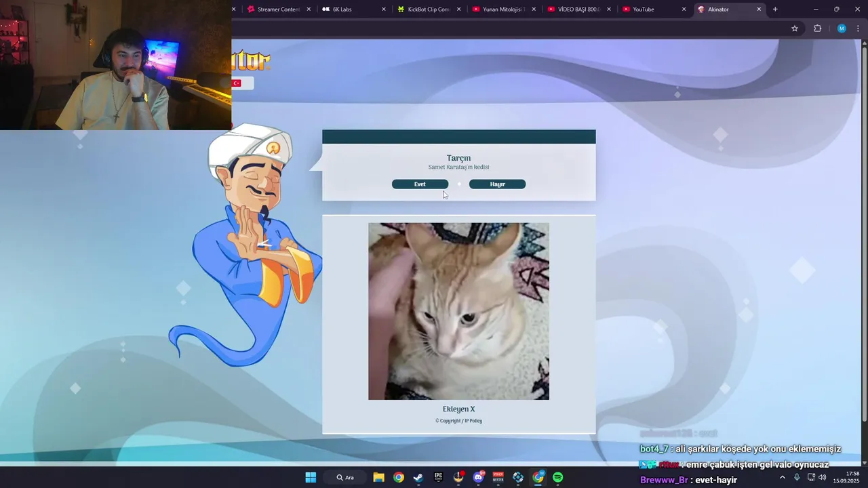Switch to the KickBot Clip tab
The image size is (868, 488).
pos(429,9)
